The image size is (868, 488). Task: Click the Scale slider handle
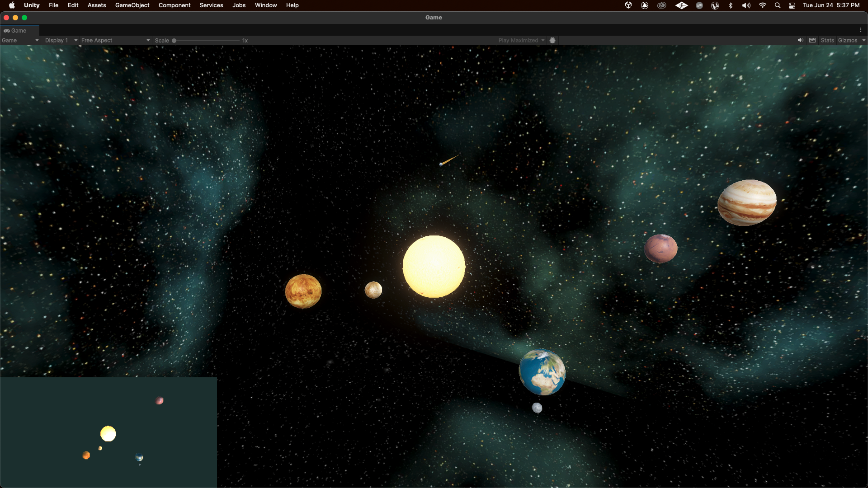[174, 41]
